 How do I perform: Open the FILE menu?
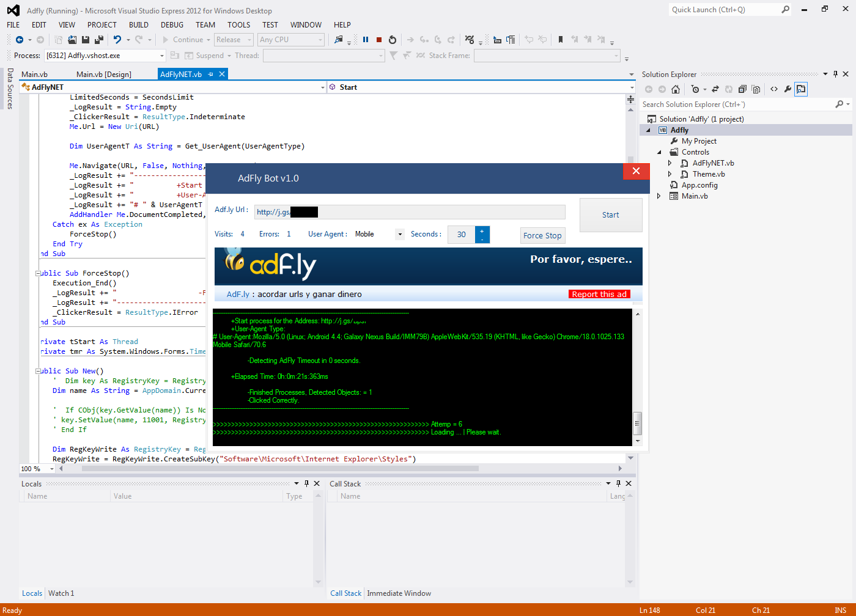click(x=13, y=25)
